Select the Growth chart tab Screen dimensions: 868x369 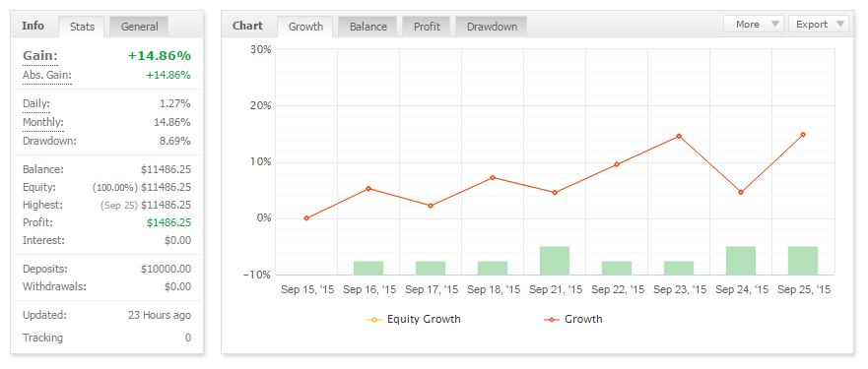coord(305,27)
